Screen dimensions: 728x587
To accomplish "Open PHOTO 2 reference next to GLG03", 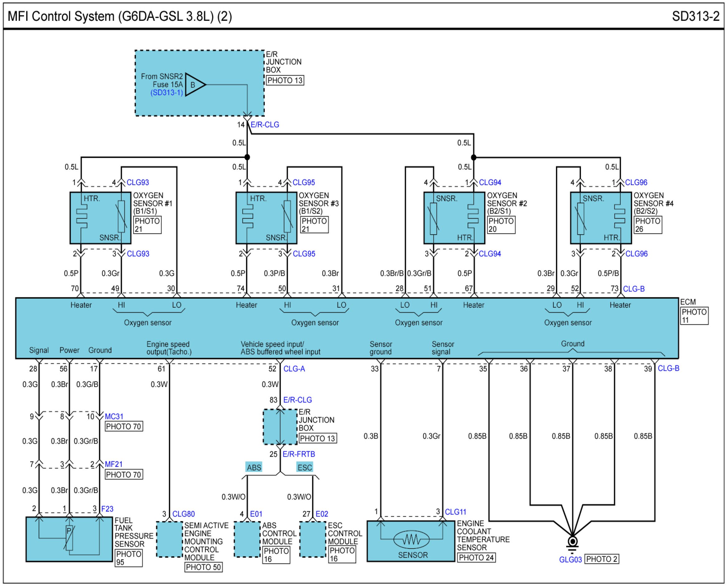I will [x=602, y=560].
